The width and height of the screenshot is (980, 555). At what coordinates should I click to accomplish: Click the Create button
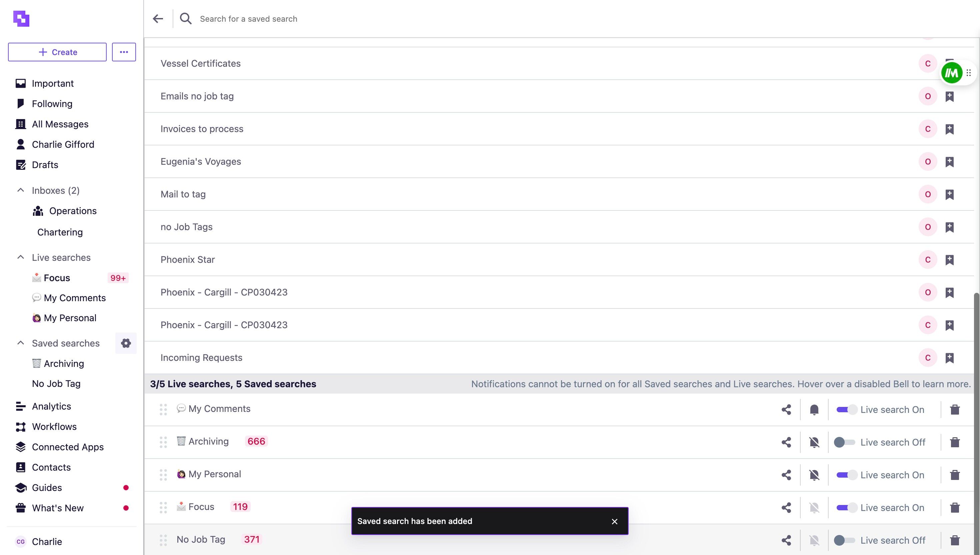pyautogui.click(x=57, y=52)
